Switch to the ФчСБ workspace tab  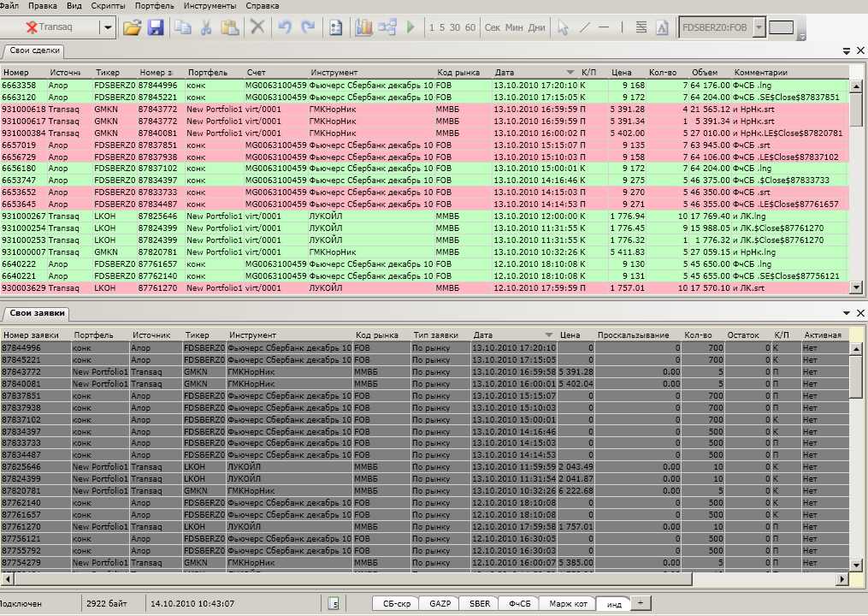click(519, 604)
